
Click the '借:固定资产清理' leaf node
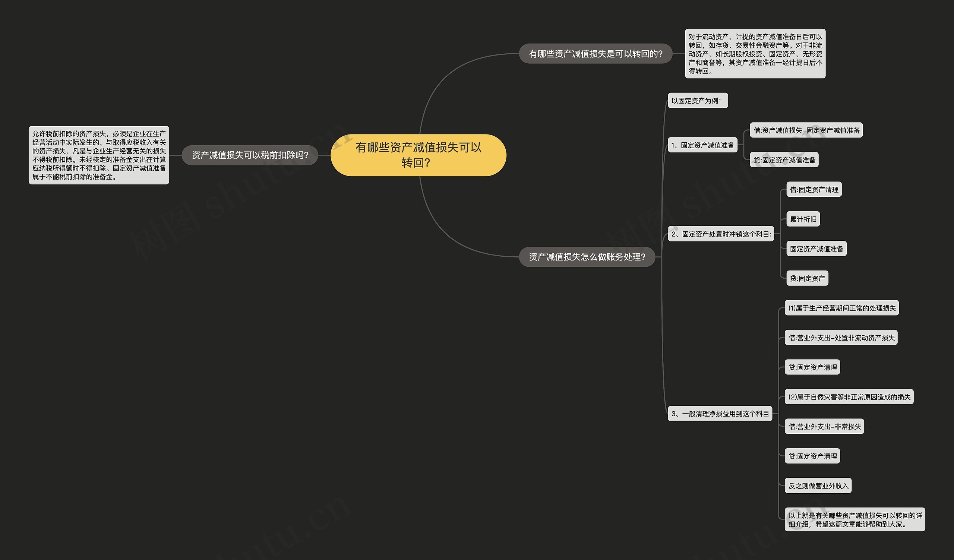[814, 190]
